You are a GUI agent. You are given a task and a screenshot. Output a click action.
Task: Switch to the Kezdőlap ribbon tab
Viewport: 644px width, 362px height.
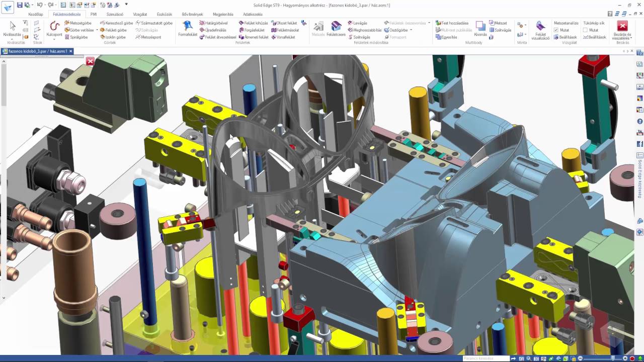(x=36, y=15)
